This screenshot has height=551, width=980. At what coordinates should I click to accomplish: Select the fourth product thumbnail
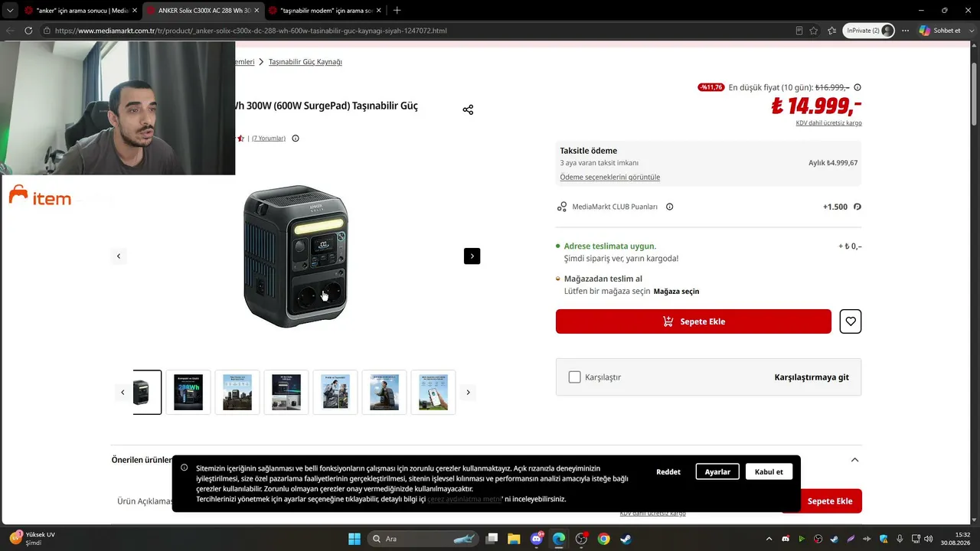pyautogui.click(x=286, y=393)
